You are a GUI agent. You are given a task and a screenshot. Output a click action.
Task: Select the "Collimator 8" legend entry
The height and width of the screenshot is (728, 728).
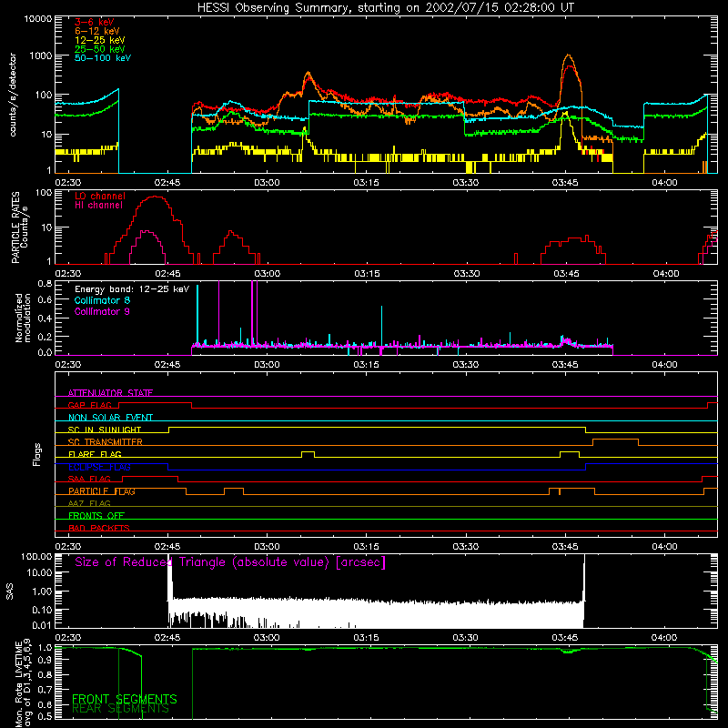(x=102, y=300)
